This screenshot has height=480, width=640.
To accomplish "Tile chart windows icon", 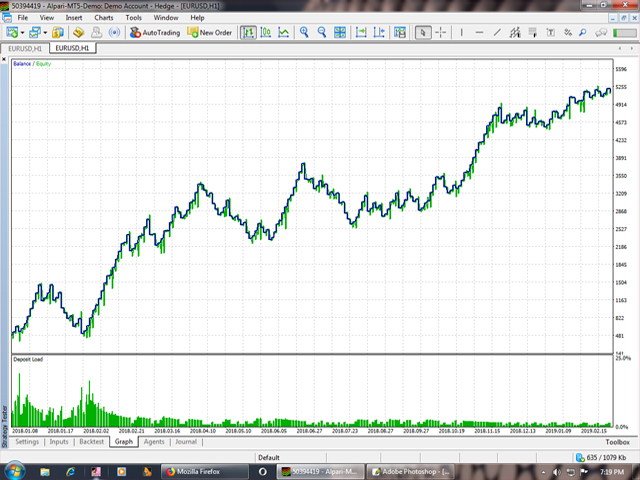I will coord(340,32).
